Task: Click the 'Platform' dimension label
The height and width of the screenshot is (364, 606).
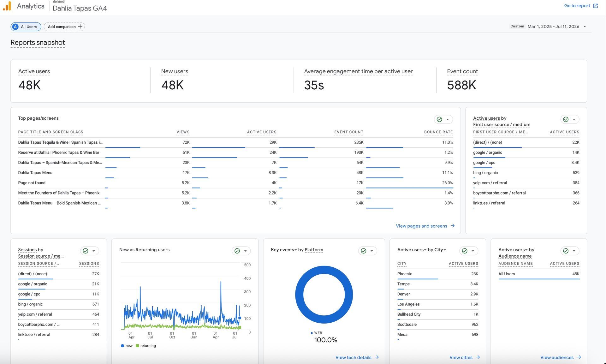Action: point(314,250)
